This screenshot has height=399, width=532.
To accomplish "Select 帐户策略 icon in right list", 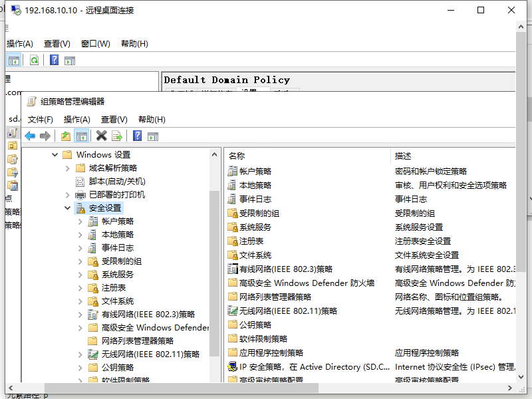I will tap(232, 172).
